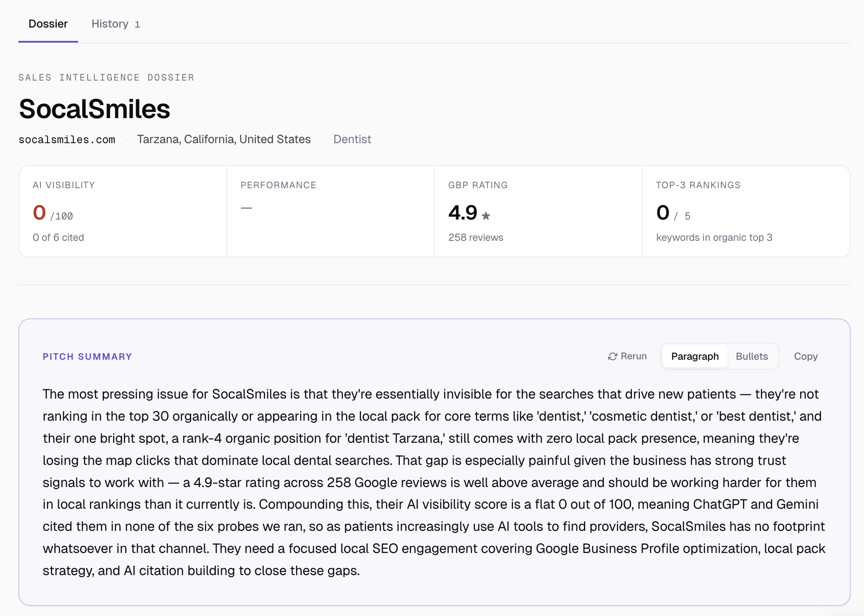Open the socalsmiles.com link
Screen dimensions: 864x616
pyautogui.click(x=67, y=139)
